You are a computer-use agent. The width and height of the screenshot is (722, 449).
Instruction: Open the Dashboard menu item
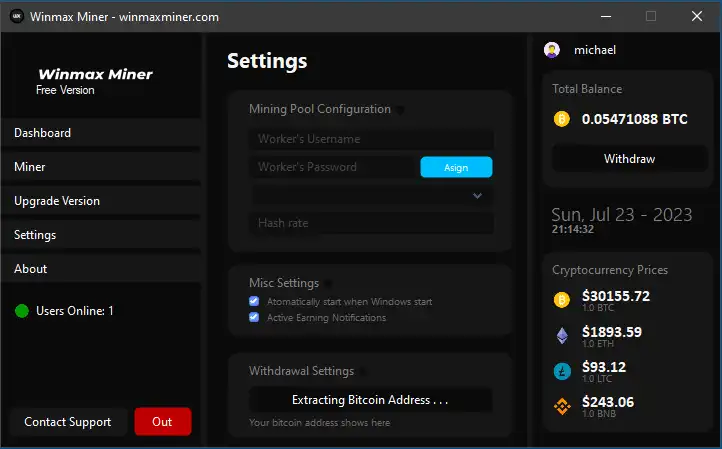click(x=101, y=133)
